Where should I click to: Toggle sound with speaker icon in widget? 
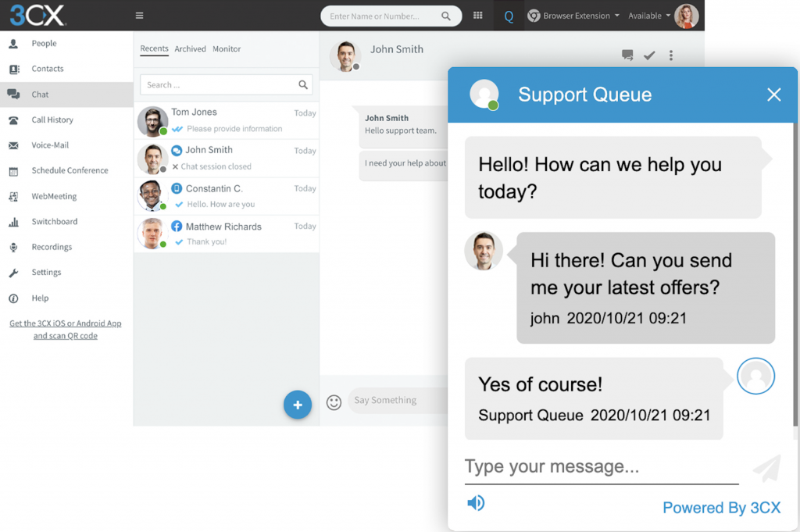tap(475, 503)
